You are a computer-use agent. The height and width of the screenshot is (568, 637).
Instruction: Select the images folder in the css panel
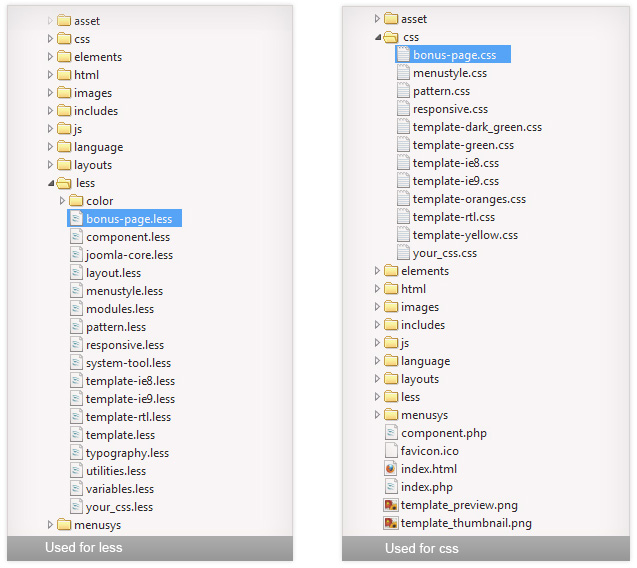pyautogui.click(x=412, y=307)
